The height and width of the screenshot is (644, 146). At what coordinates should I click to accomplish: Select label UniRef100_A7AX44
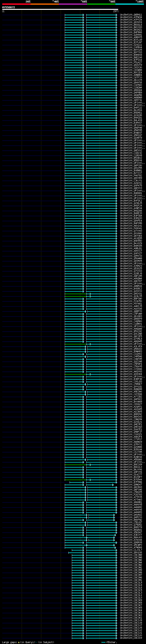(131, 540)
